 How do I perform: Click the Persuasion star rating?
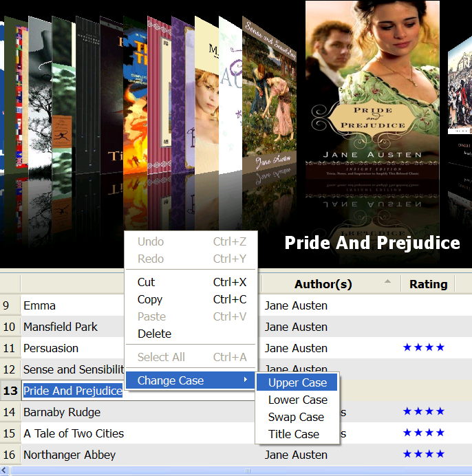(x=424, y=347)
